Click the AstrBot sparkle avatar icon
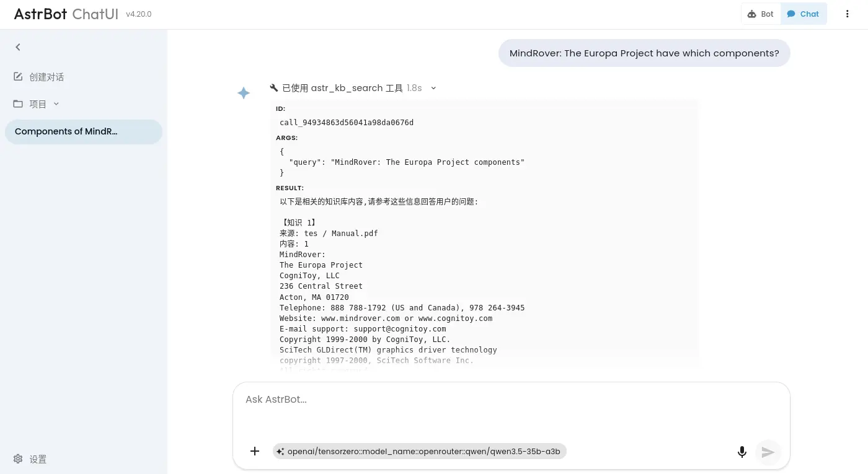 tap(244, 93)
